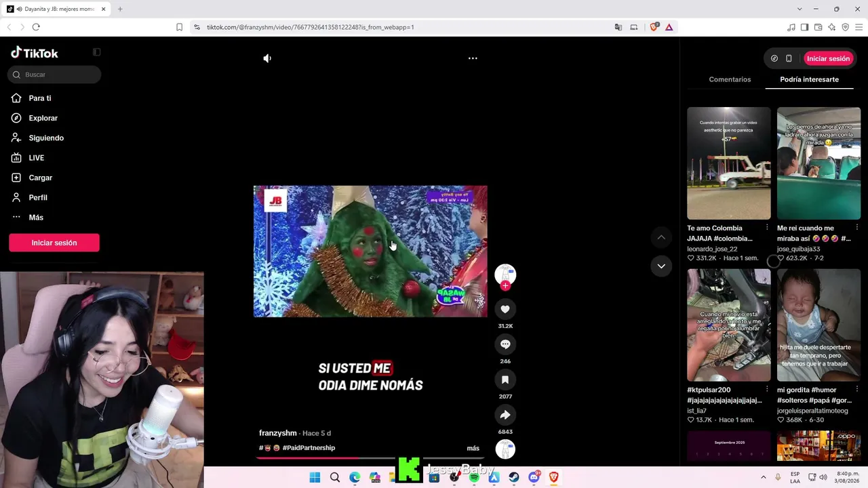
Task: Mute the TikTok video volume
Action: click(x=267, y=58)
